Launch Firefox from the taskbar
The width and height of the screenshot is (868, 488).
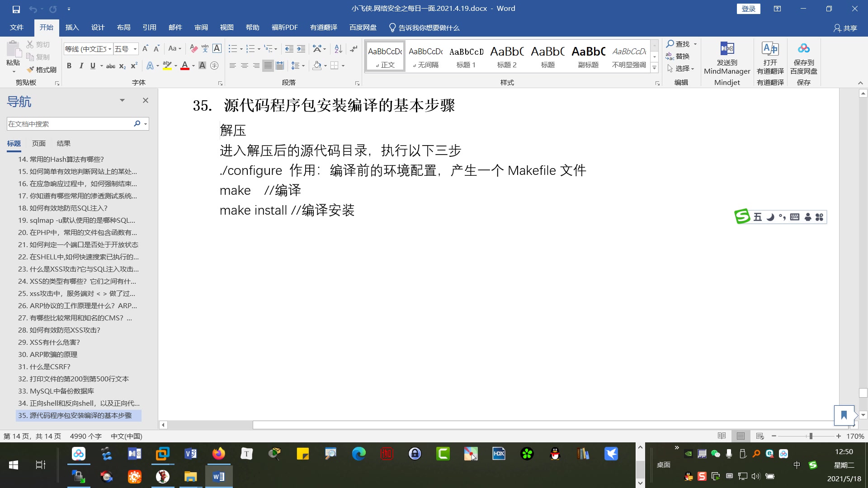pos(219,454)
